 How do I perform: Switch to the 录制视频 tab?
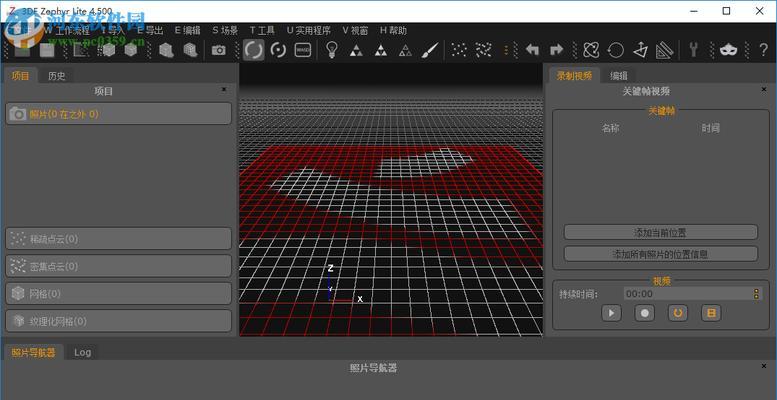(574, 76)
